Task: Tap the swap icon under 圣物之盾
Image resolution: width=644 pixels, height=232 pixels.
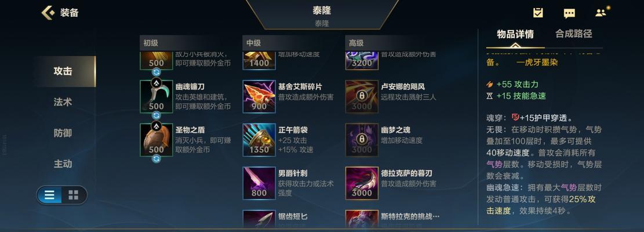Action: point(156,158)
